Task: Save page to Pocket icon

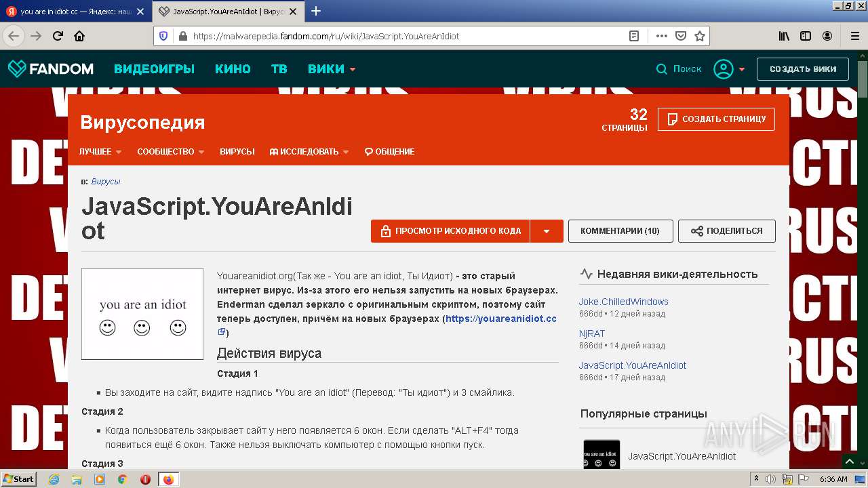Action: [x=681, y=36]
